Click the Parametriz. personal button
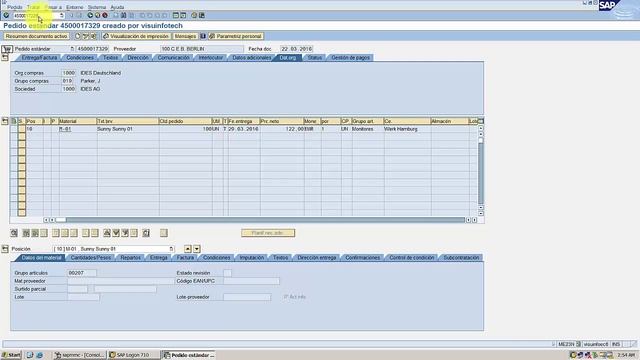Screen dimensions: 640x360 (236, 36)
